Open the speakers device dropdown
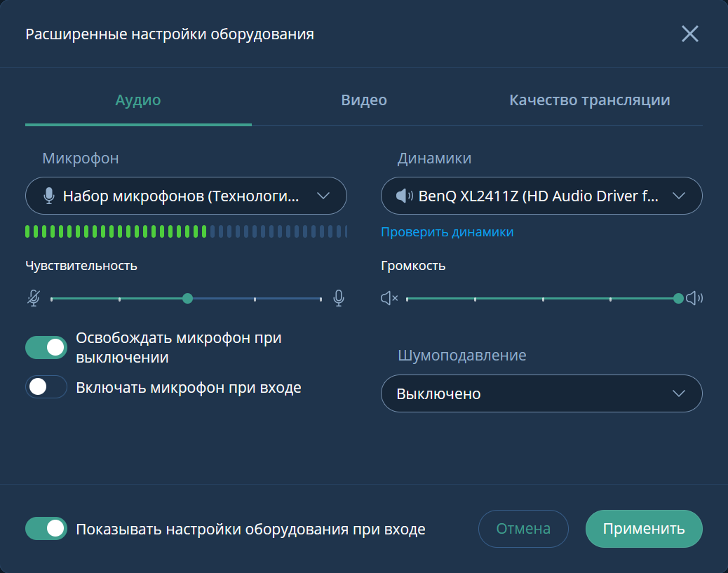The height and width of the screenshot is (573, 728). click(x=541, y=196)
